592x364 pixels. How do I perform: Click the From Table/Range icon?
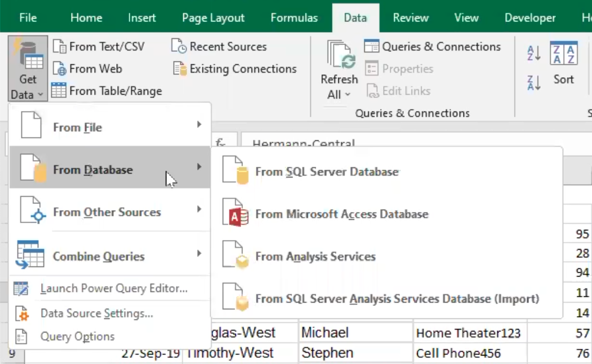(x=59, y=91)
